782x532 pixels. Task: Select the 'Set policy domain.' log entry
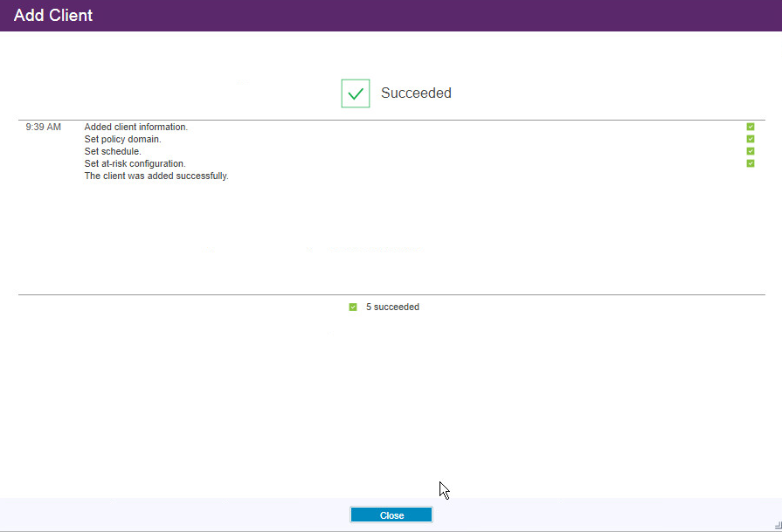122,140
